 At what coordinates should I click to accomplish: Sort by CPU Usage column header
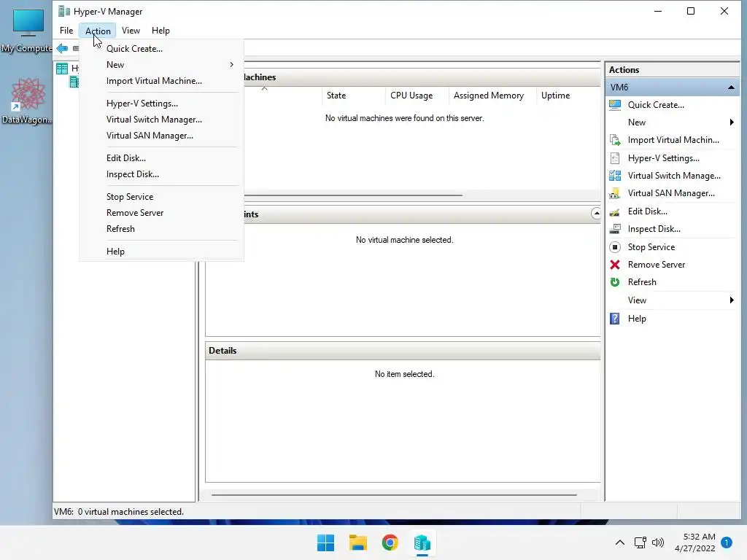(417, 96)
